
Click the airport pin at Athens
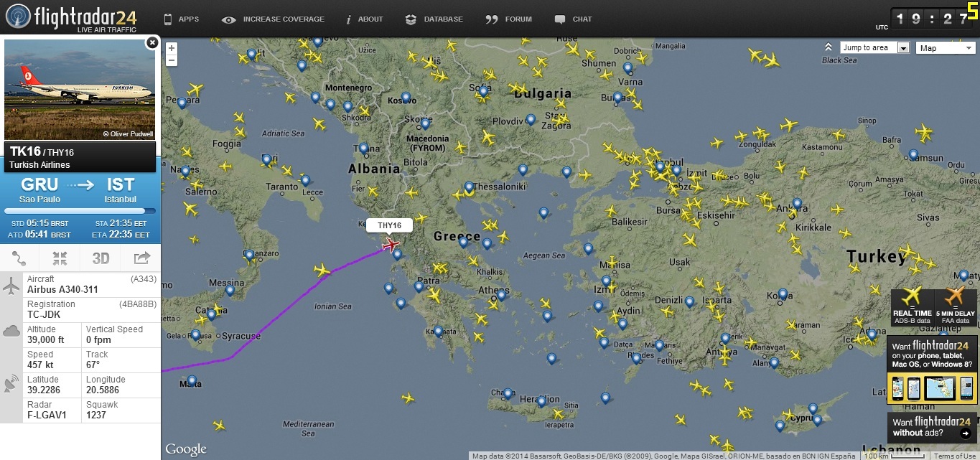(501, 294)
